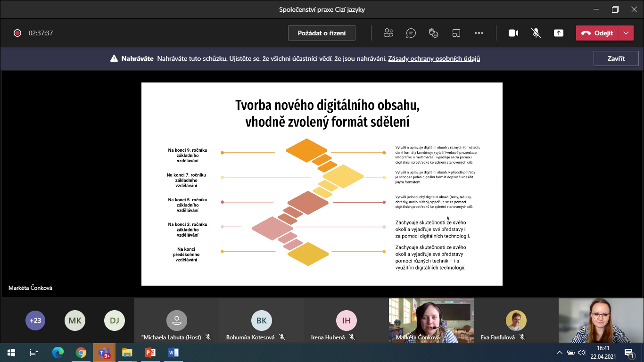644x362 pixels.
Task: Open the participants panel
Action: pos(388,33)
